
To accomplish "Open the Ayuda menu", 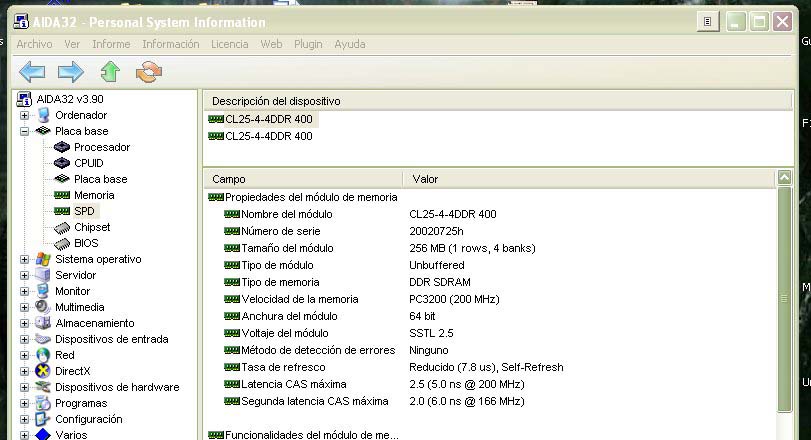I will [x=350, y=44].
